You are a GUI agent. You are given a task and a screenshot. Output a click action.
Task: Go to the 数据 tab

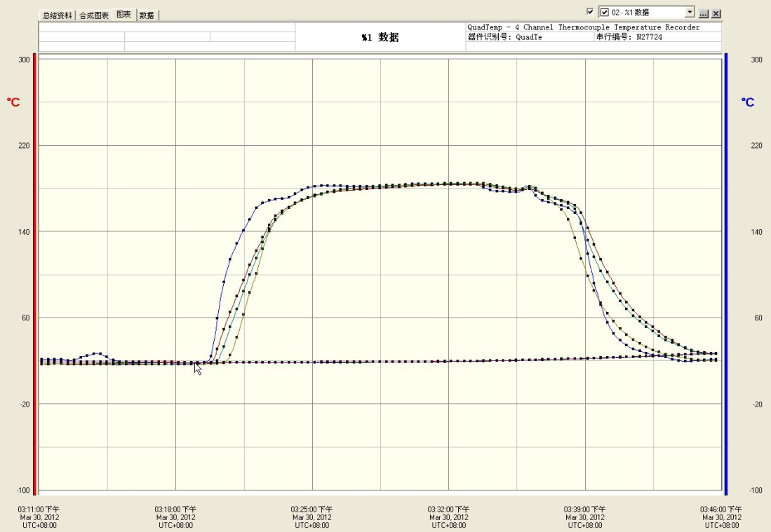pos(147,15)
